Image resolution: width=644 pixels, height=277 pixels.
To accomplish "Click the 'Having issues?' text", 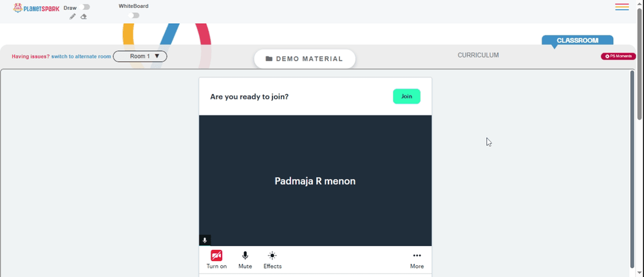I will click(31, 57).
